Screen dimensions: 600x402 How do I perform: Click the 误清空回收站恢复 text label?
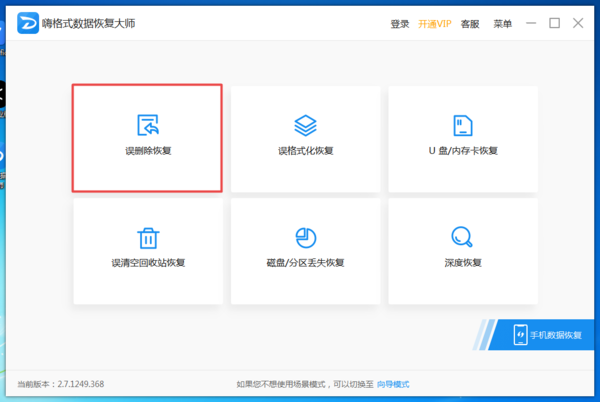coord(148,263)
